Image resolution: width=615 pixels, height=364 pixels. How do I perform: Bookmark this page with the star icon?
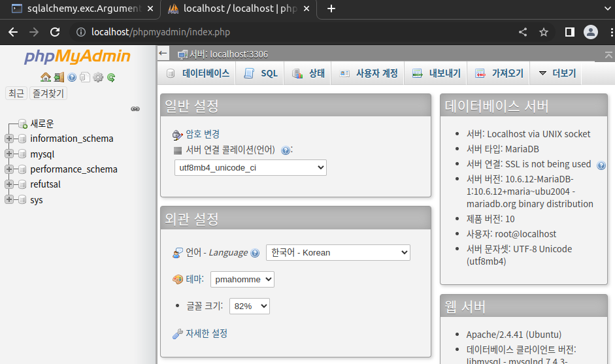(543, 32)
